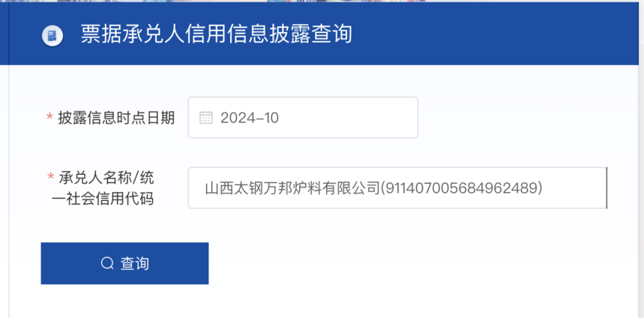Click the 披露信息时点日期 field label
644x318 pixels.
pyautogui.click(x=117, y=118)
